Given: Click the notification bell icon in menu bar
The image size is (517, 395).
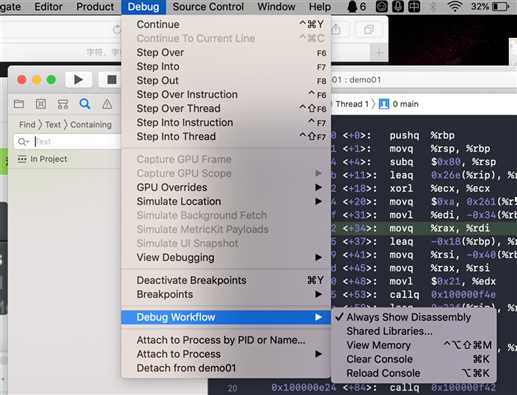Looking at the screenshot, I should (352, 7).
